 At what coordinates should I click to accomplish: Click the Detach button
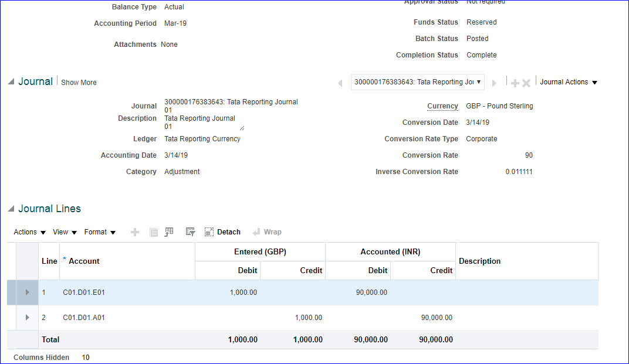[222, 232]
